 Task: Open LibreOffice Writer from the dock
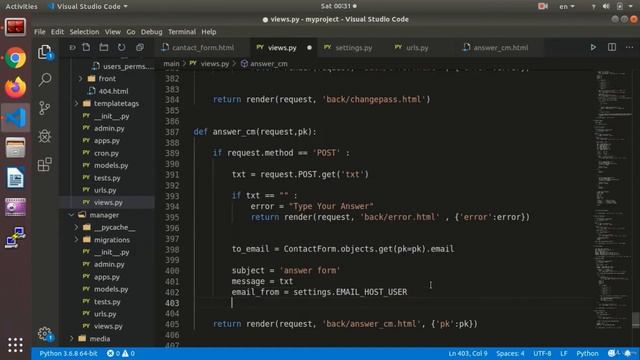[16, 178]
